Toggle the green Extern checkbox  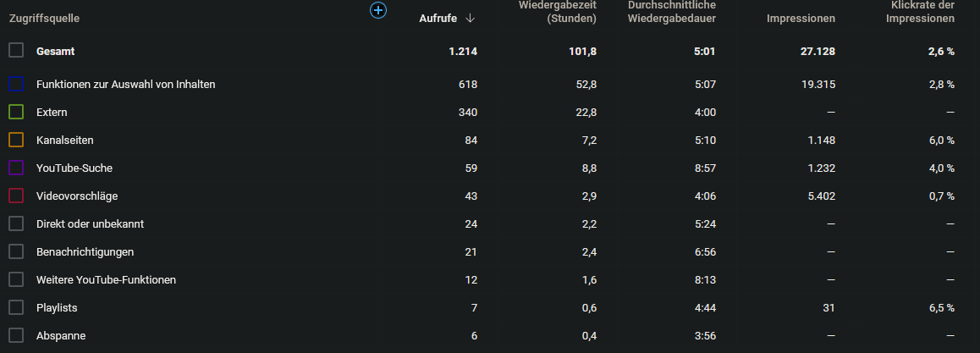pos(16,112)
